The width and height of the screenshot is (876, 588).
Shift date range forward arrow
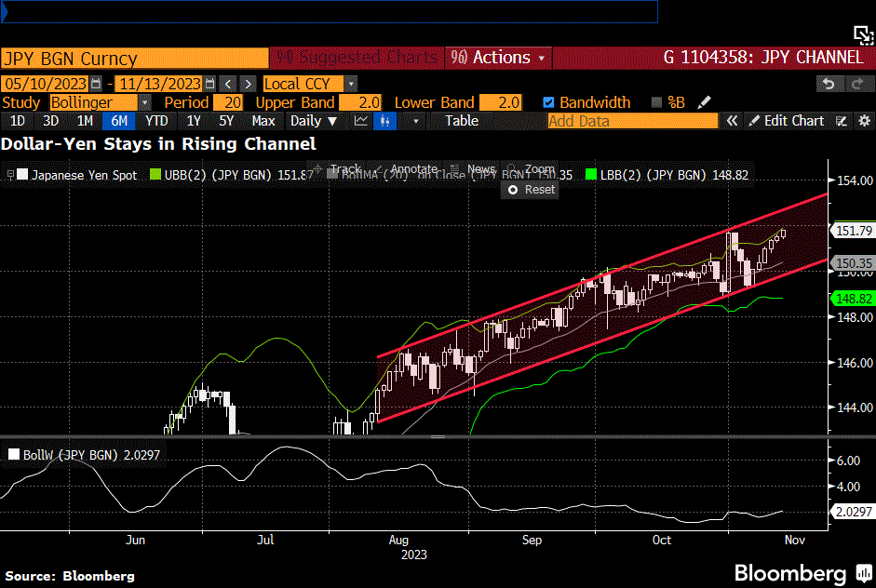point(248,84)
